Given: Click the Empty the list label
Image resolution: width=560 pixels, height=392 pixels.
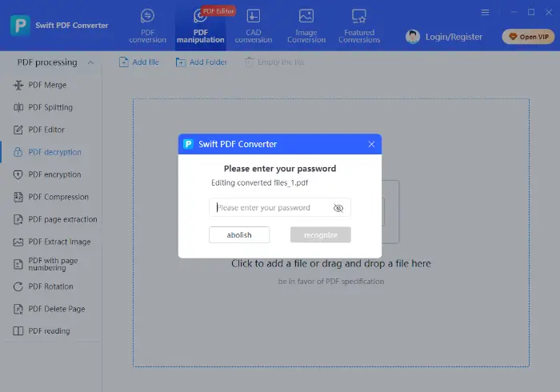Looking at the screenshot, I should pos(281,62).
